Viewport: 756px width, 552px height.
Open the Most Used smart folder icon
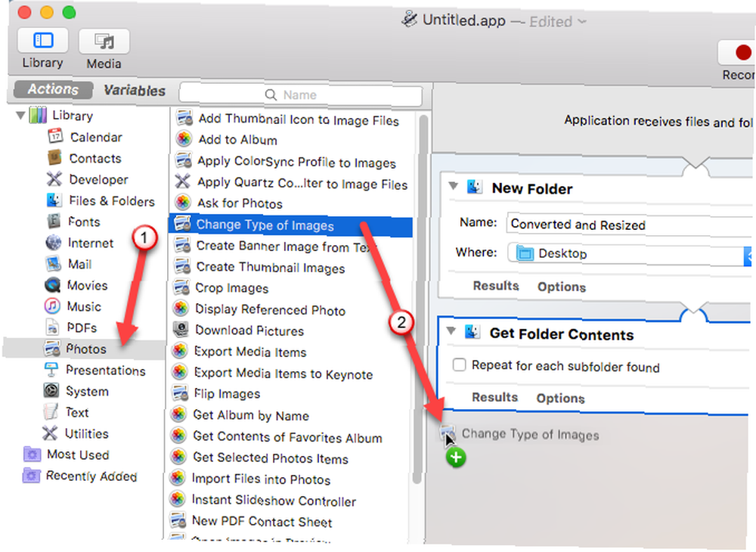click(32, 454)
